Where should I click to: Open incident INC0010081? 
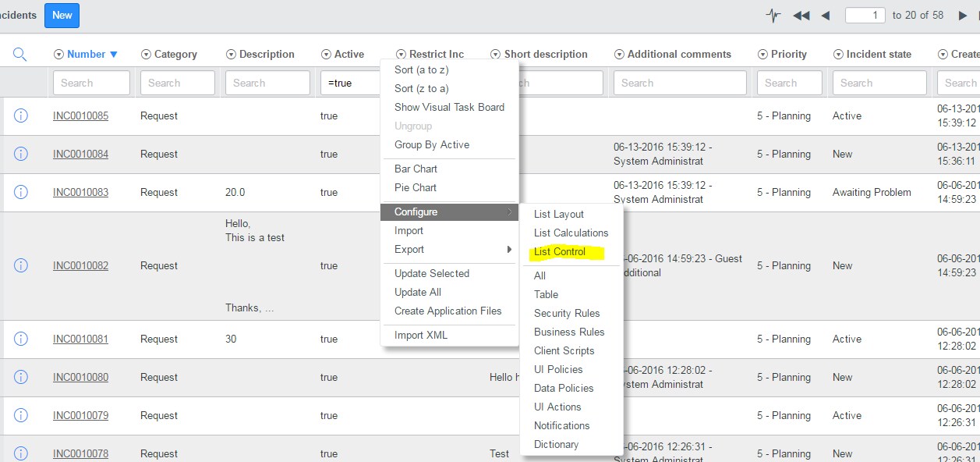(x=80, y=339)
